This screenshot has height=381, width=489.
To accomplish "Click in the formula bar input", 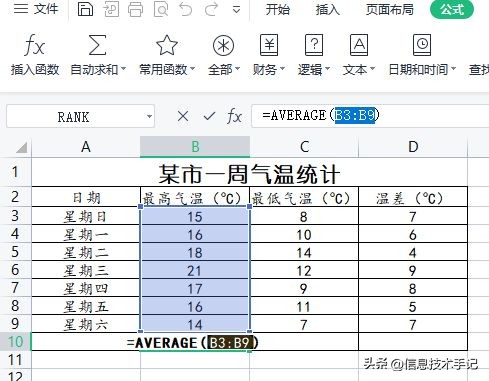I will (370, 116).
